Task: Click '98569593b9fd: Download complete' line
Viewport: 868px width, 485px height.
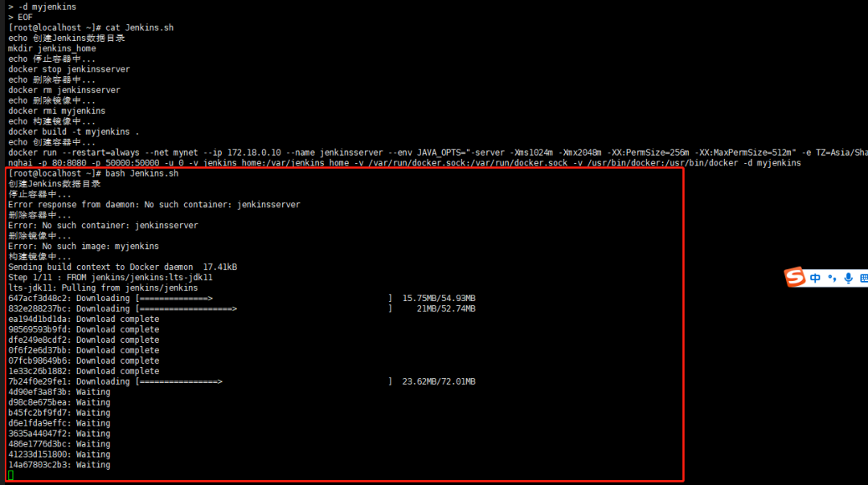Action: [84, 329]
